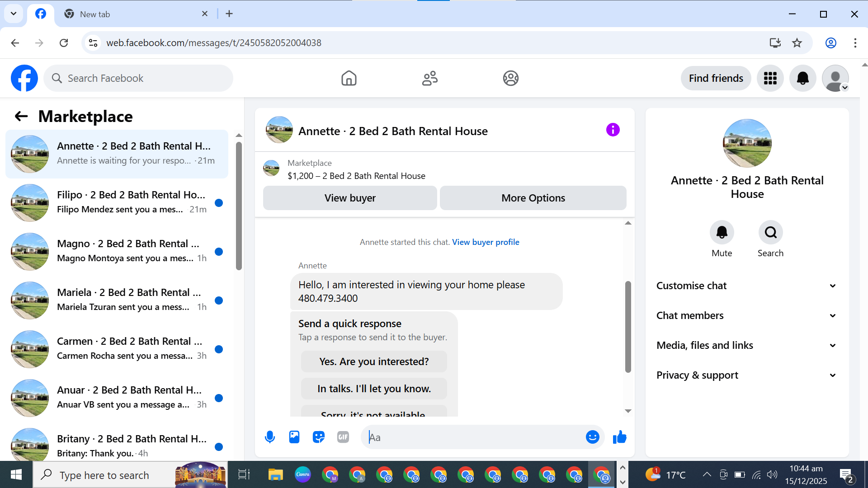Viewport: 868px width, 488px height.
Task: View site information icon in address bar
Action: pos(93,43)
